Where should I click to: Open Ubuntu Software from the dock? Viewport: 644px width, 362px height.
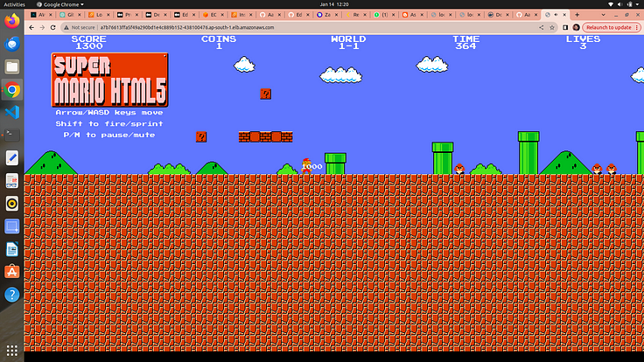click(12, 272)
